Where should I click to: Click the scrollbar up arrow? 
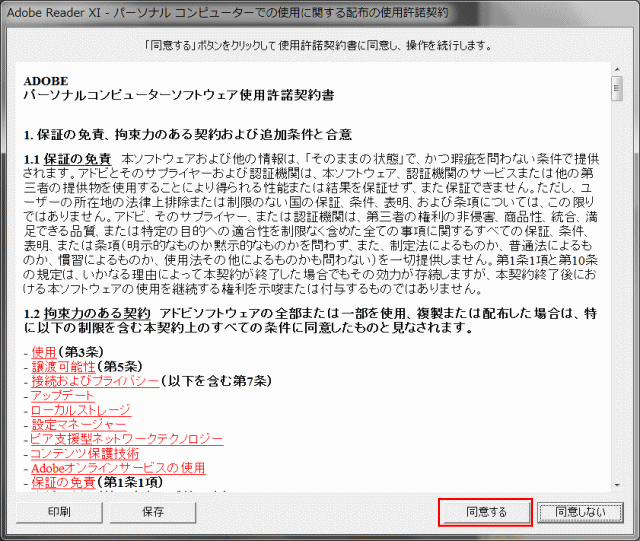tap(617, 69)
